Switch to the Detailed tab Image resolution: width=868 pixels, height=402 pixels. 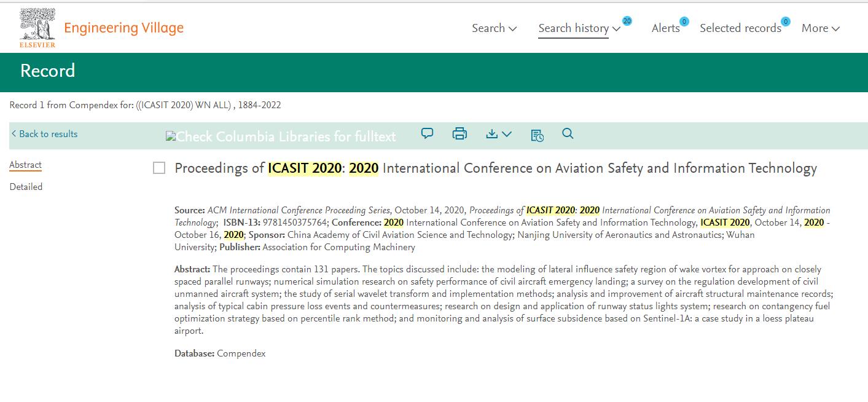[x=26, y=186]
